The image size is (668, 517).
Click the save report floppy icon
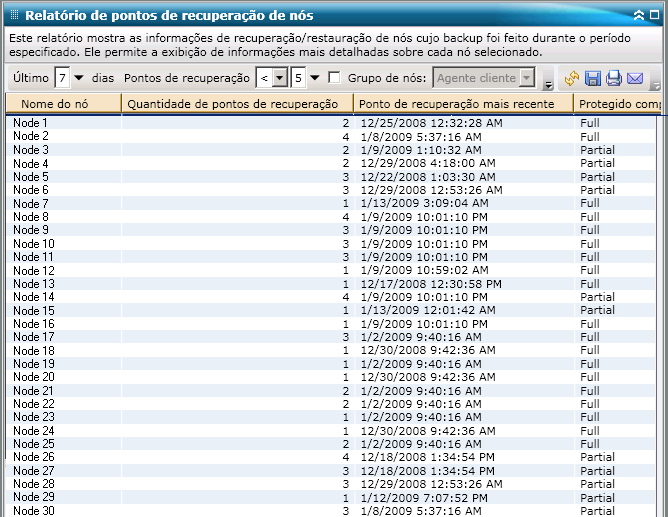[593, 78]
